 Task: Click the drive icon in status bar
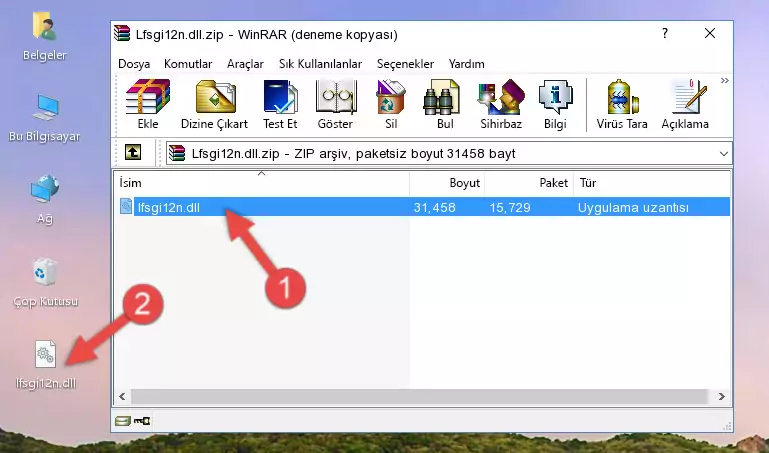point(122,420)
